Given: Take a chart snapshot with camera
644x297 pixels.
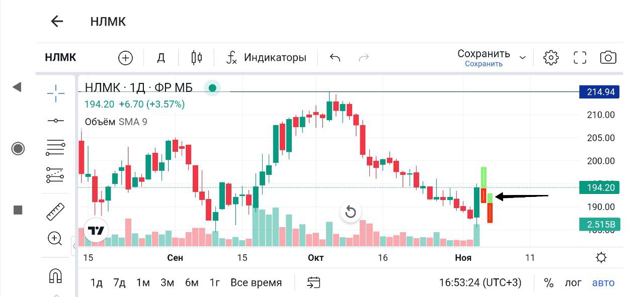Looking at the screenshot, I should [x=608, y=58].
